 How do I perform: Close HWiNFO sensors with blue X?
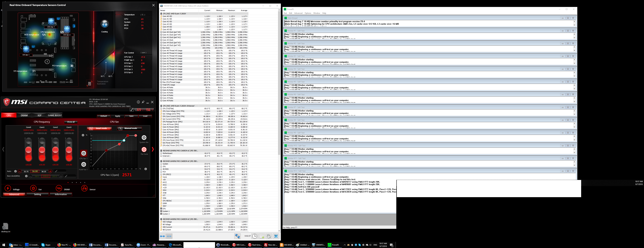coord(276,236)
